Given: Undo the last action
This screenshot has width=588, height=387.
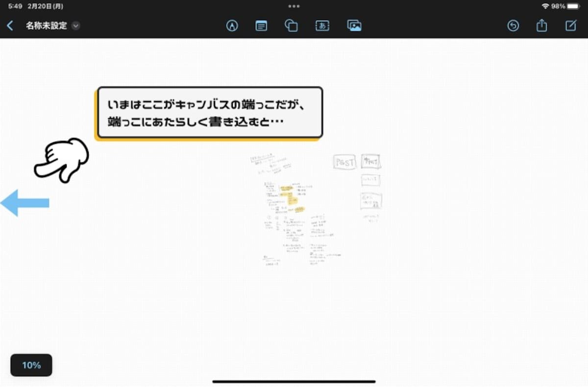Looking at the screenshot, I should click(513, 26).
